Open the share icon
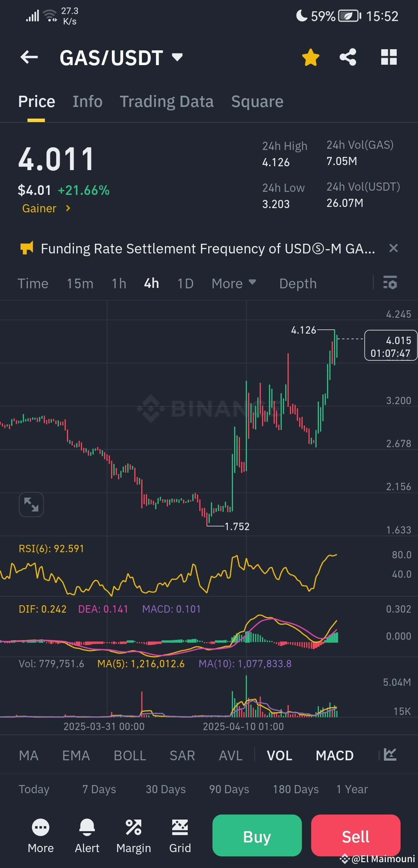The image size is (418, 868). (348, 57)
